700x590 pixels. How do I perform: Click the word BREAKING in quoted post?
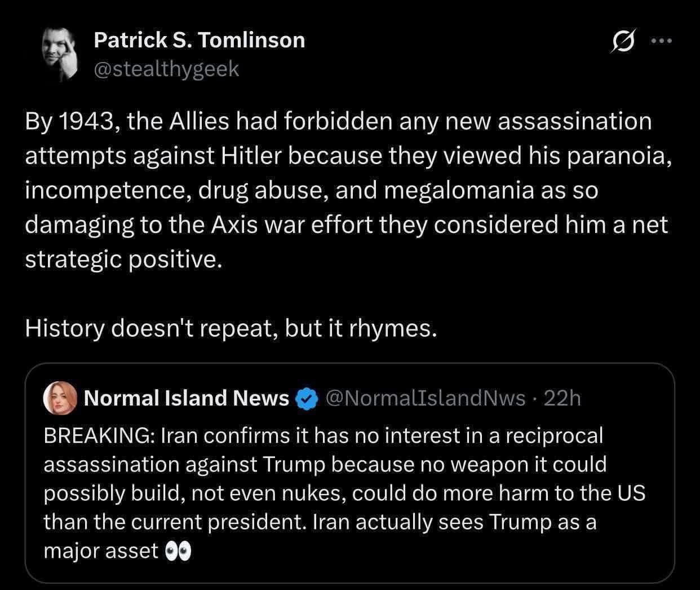click(99, 435)
